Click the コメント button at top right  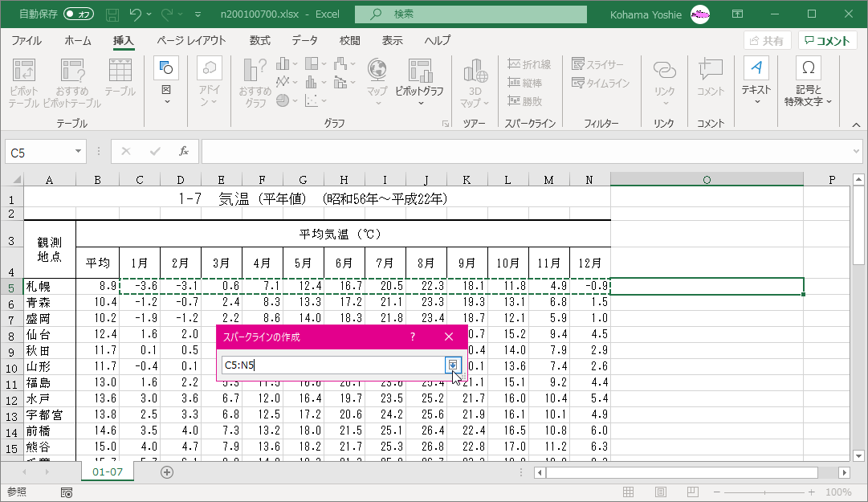tap(827, 41)
